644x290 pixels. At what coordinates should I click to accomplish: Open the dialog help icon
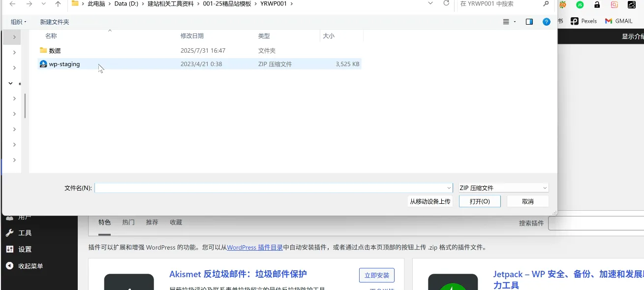pos(546,22)
